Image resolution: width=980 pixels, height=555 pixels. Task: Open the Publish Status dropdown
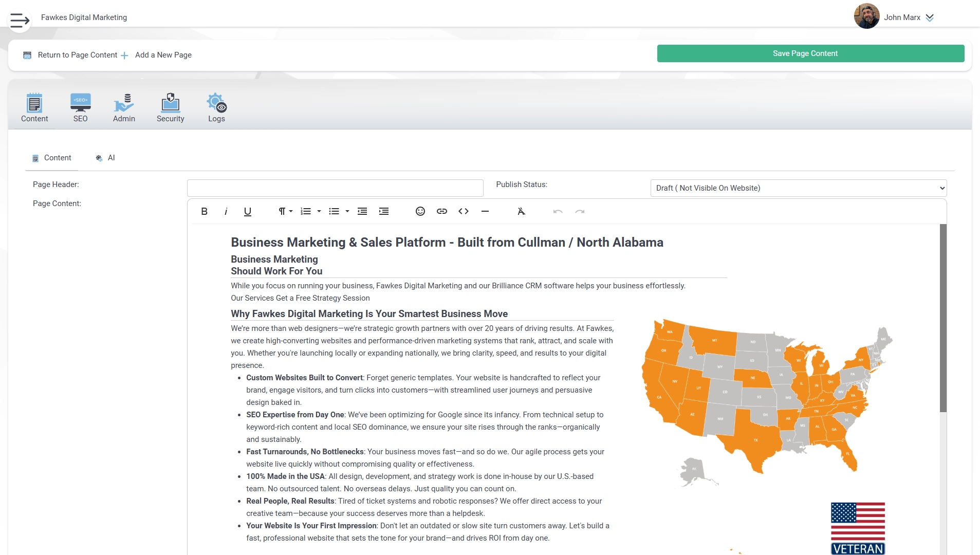(798, 188)
